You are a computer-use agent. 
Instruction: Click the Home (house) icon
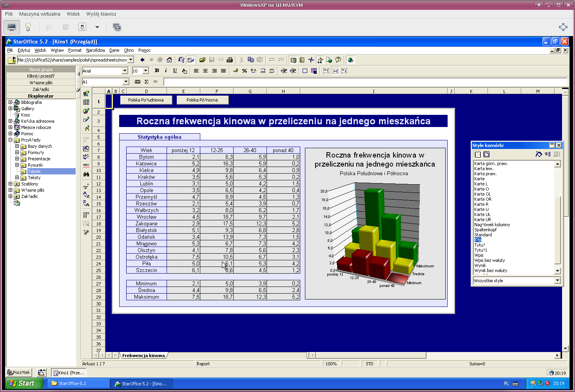(x=169, y=60)
